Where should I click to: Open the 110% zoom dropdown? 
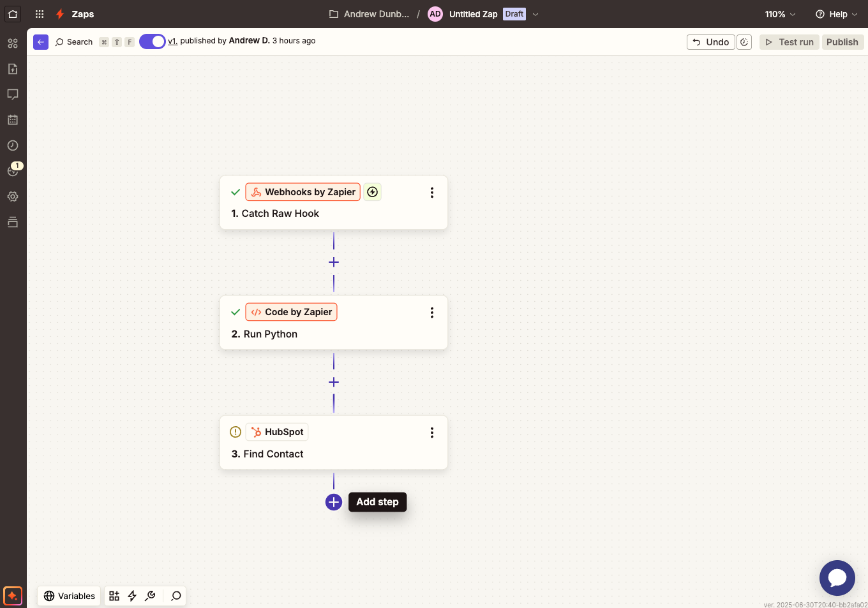coord(781,14)
